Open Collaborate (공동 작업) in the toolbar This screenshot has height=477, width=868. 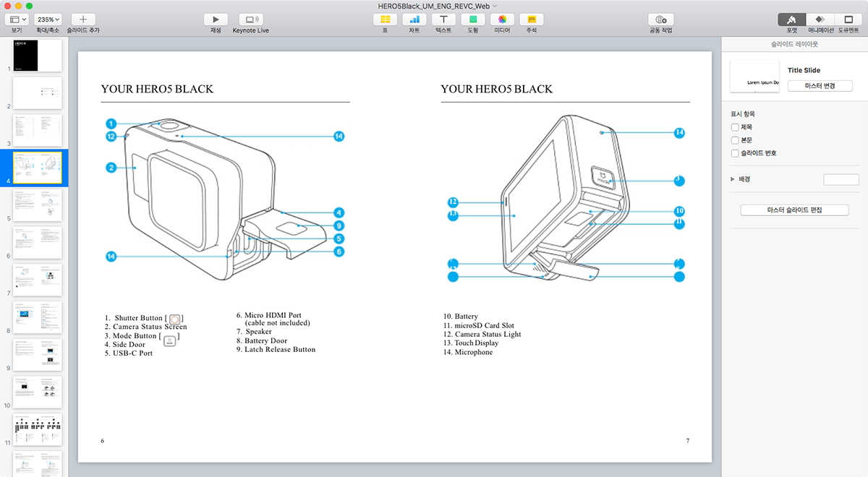coord(661,19)
